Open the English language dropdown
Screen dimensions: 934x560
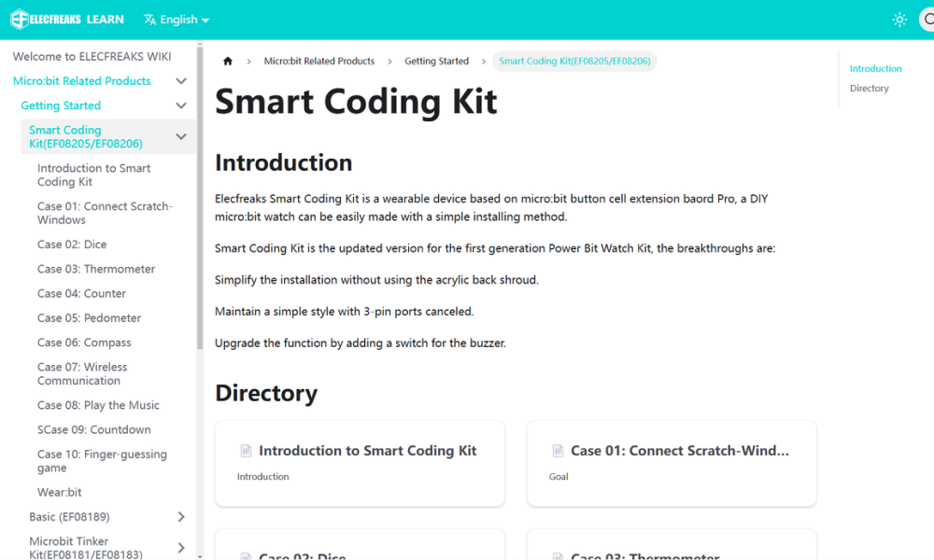coord(177,20)
